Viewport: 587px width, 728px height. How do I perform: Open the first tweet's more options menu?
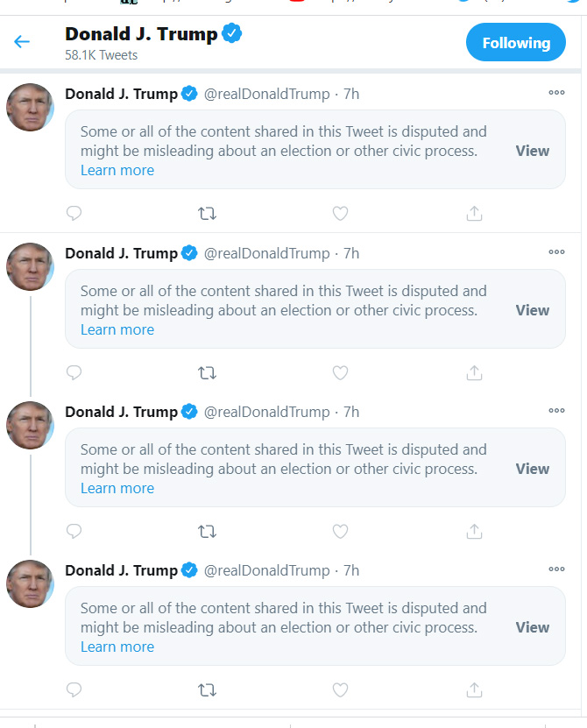point(556,93)
